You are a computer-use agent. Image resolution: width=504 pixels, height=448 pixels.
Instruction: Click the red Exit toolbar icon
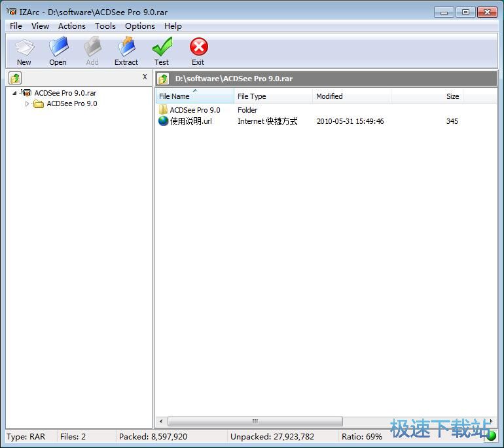[198, 50]
